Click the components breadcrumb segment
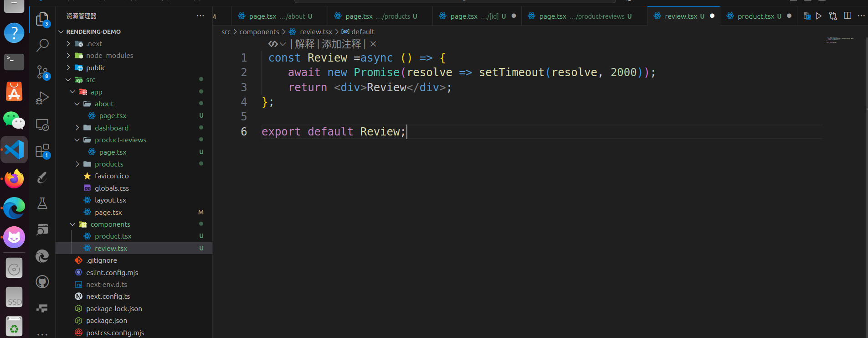Screen dimensions: 868x338 [x=259, y=32]
